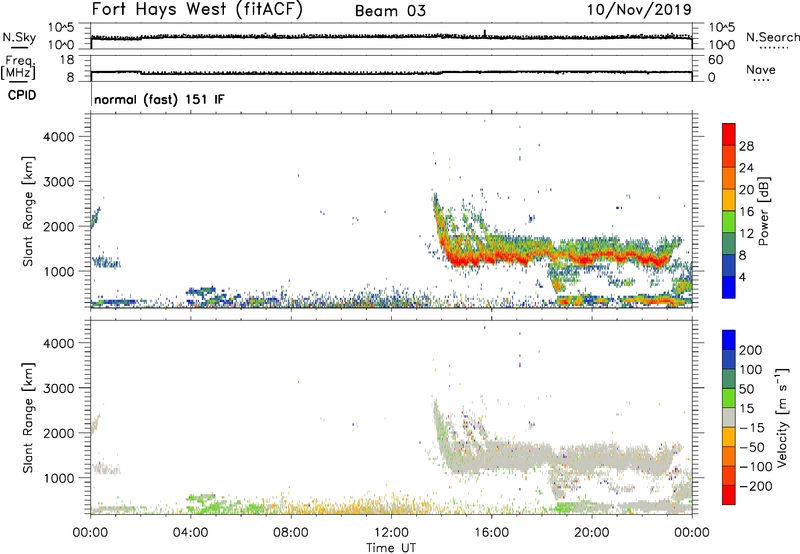
Task: Click the 'N.Search' legend label
Action: 772,37
